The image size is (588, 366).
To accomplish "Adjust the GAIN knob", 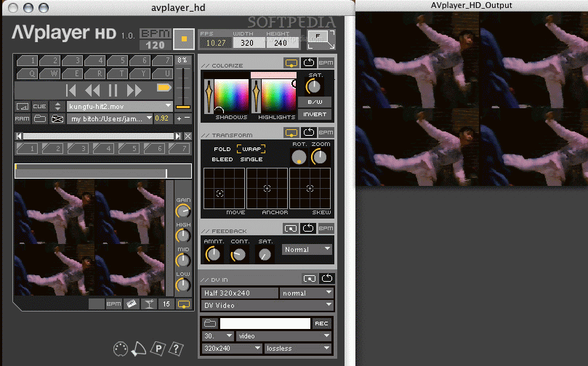I will (183, 211).
